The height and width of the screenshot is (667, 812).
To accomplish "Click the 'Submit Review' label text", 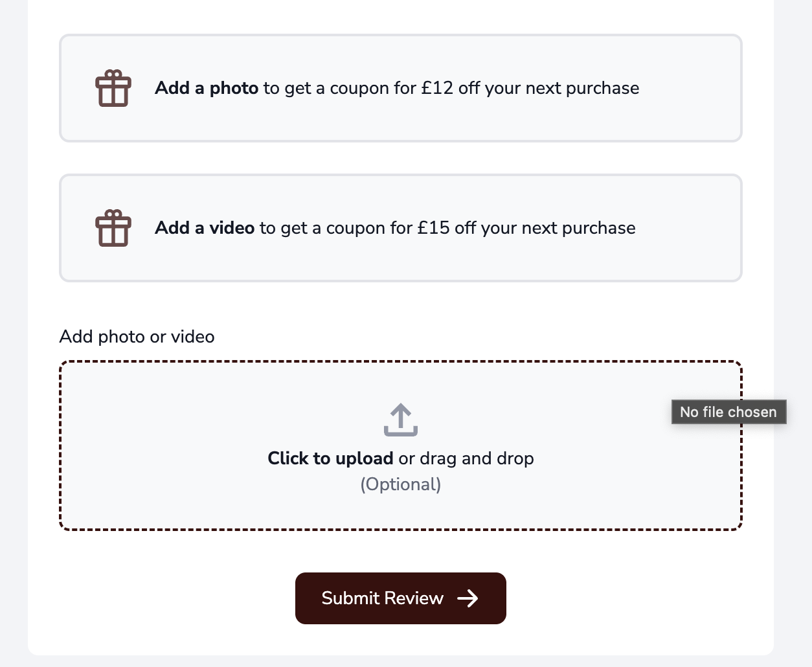I will 383,598.
